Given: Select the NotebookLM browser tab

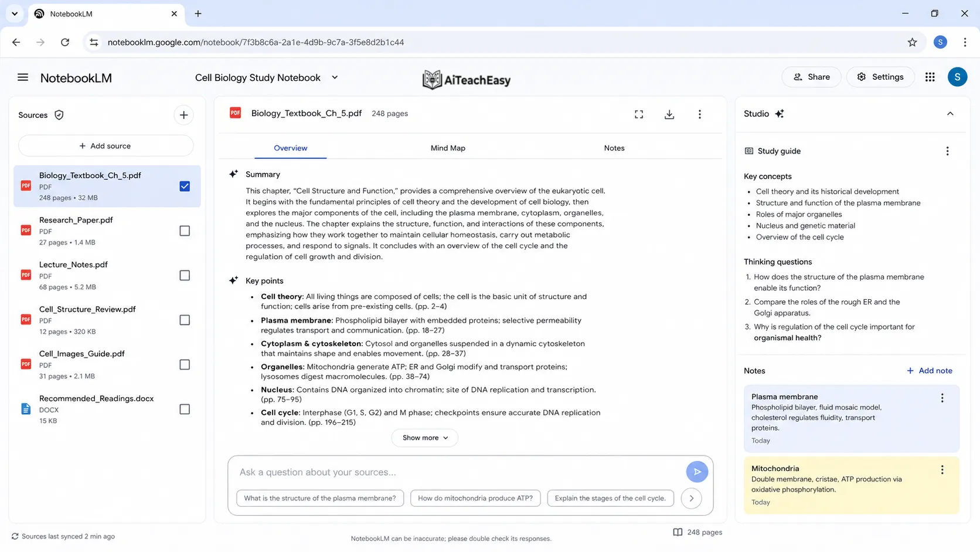Looking at the screenshot, I should (x=106, y=13).
